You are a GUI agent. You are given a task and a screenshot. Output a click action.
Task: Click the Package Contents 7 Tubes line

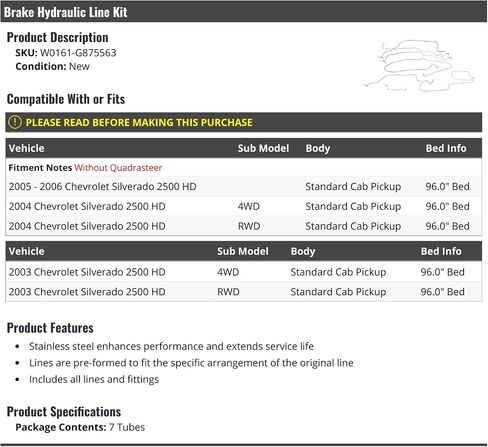[x=80, y=427]
